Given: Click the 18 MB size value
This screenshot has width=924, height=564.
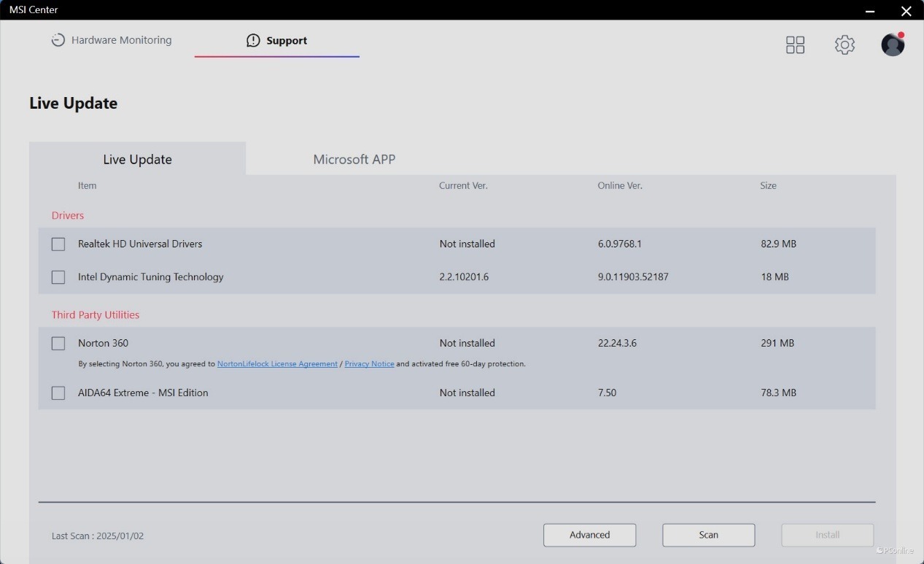Looking at the screenshot, I should pyautogui.click(x=774, y=277).
